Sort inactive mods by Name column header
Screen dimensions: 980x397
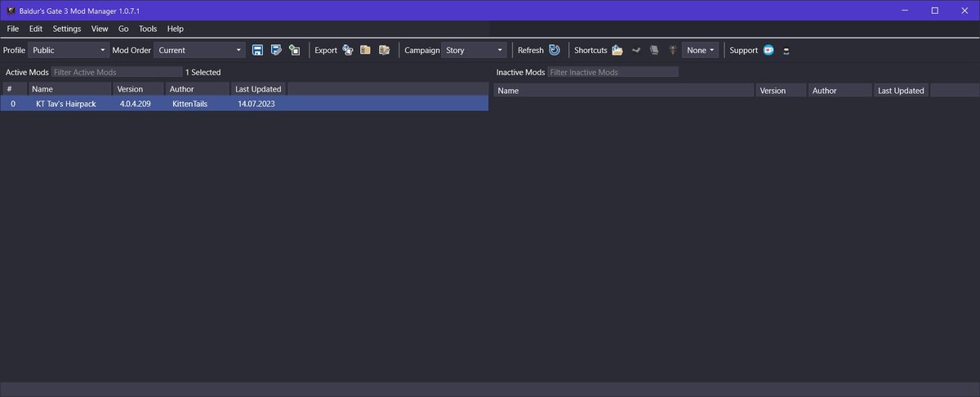point(624,91)
